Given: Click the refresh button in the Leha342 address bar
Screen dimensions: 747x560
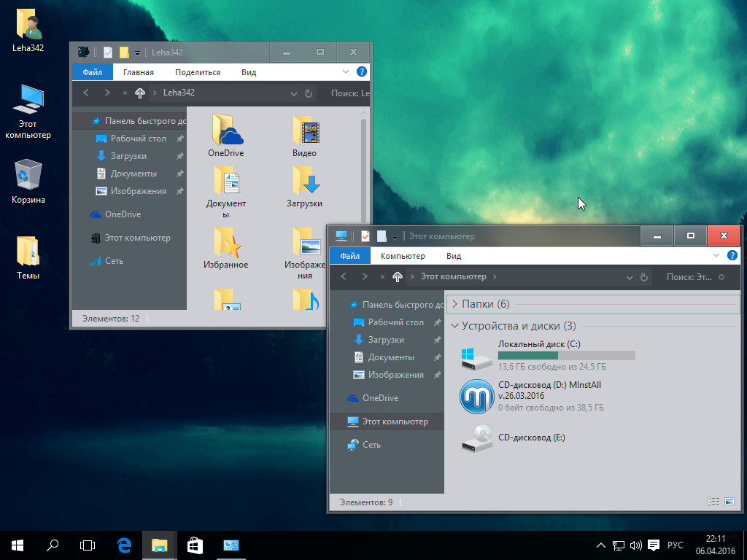Looking at the screenshot, I should pos(309,93).
